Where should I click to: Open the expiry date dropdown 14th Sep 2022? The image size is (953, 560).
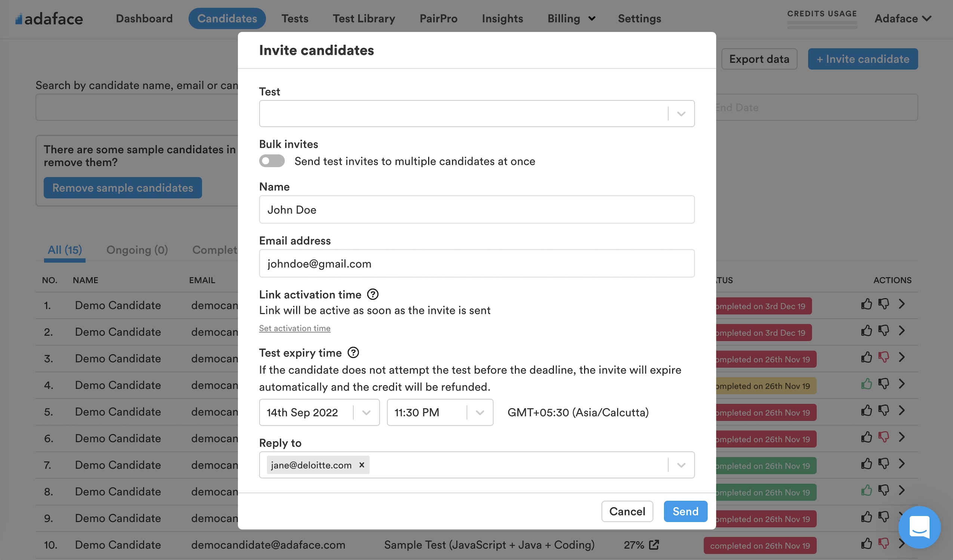click(x=319, y=412)
